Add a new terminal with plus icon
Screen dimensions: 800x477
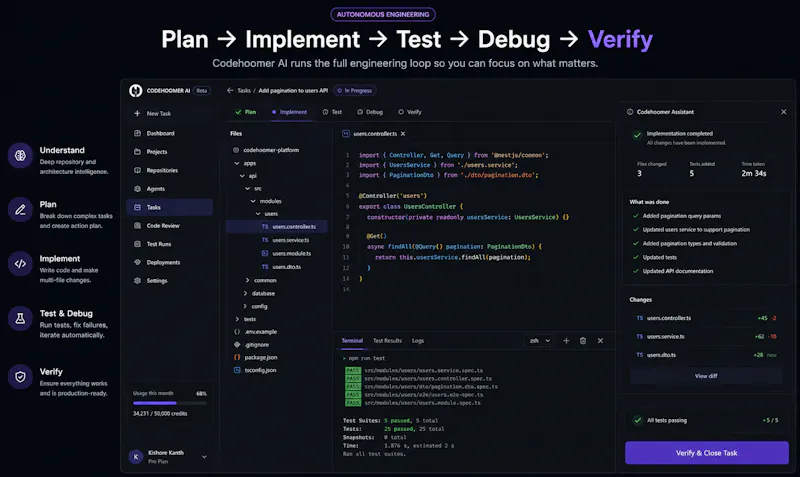[x=566, y=340]
